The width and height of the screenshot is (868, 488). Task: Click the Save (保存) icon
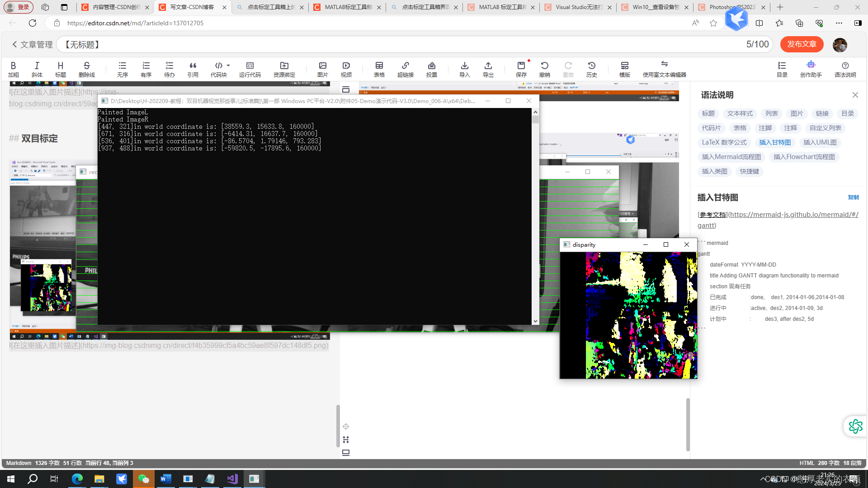[521, 69]
